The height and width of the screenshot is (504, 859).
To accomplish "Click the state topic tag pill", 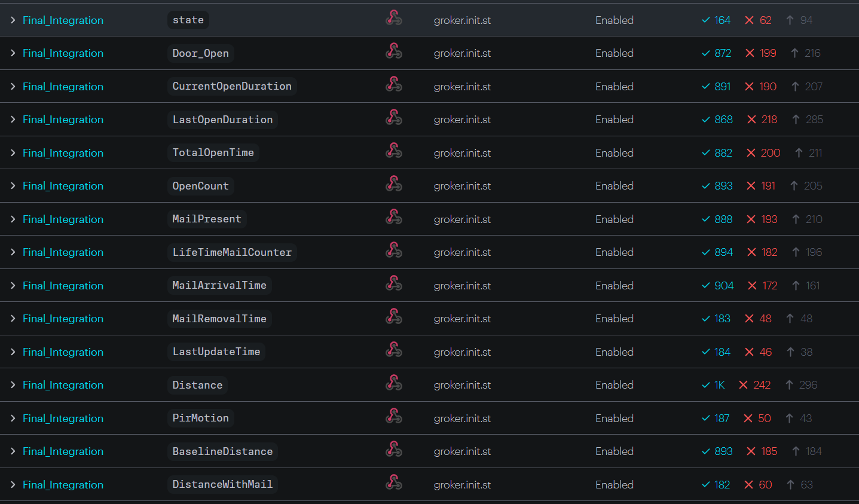I will pyautogui.click(x=188, y=20).
